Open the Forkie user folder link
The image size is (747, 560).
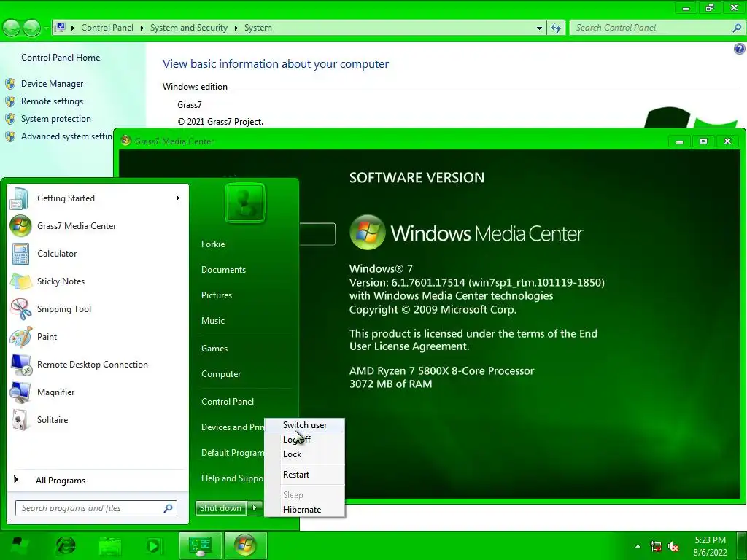pyautogui.click(x=213, y=244)
